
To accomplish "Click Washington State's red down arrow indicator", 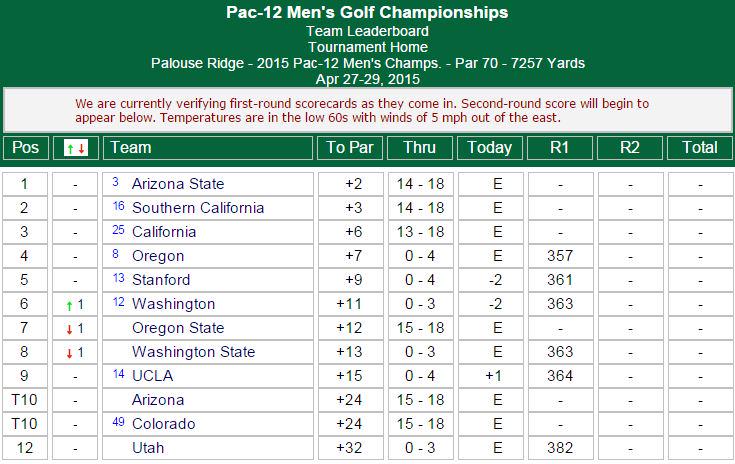I will [69, 353].
